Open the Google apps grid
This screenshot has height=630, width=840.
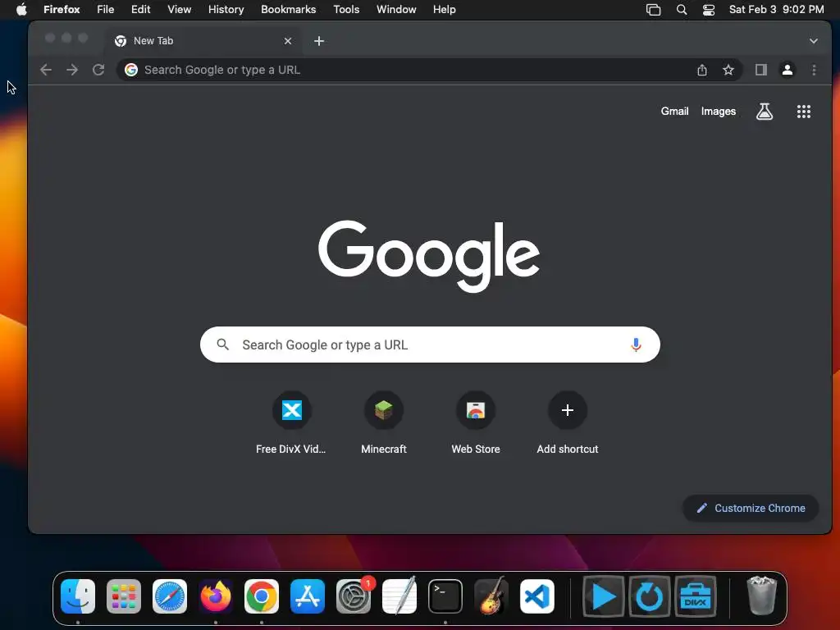(804, 112)
